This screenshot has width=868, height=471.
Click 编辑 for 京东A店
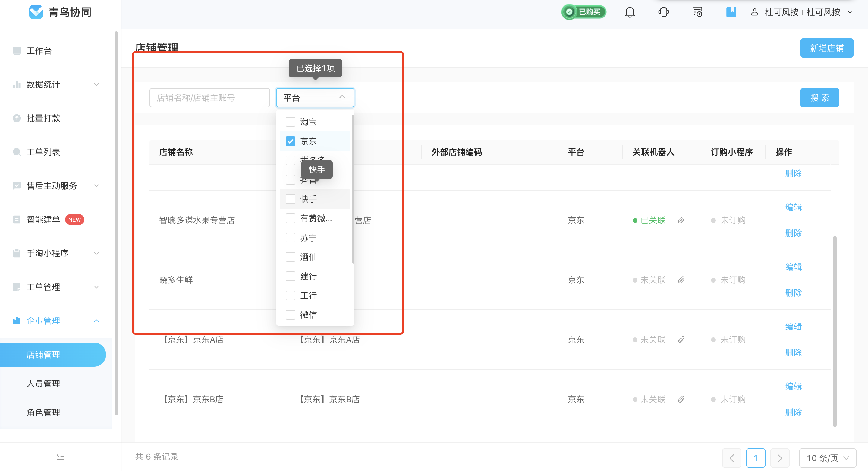click(x=793, y=326)
